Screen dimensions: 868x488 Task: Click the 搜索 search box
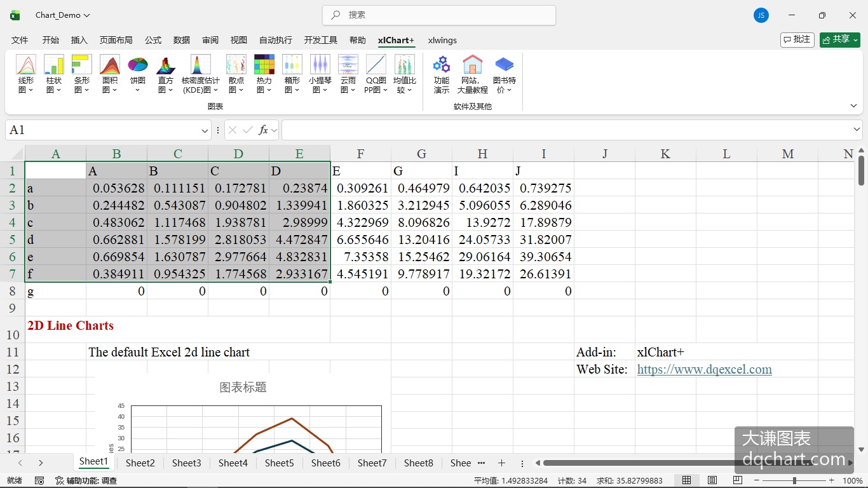tap(439, 15)
